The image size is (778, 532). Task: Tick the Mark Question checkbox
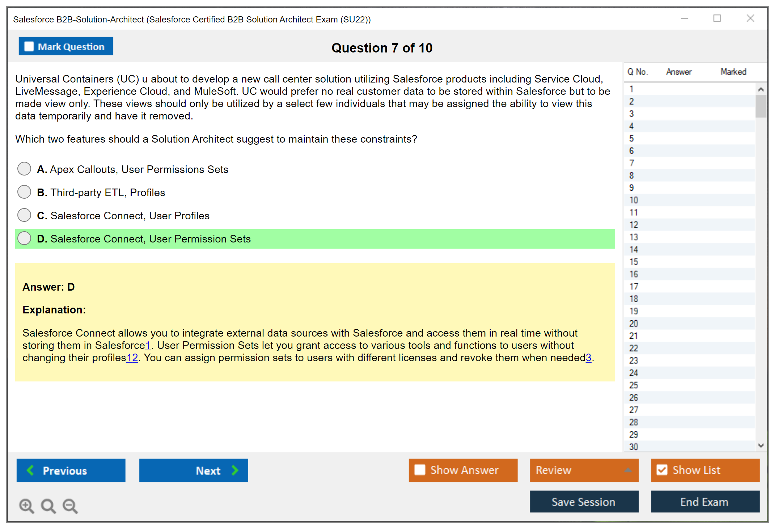click(29, 46)
